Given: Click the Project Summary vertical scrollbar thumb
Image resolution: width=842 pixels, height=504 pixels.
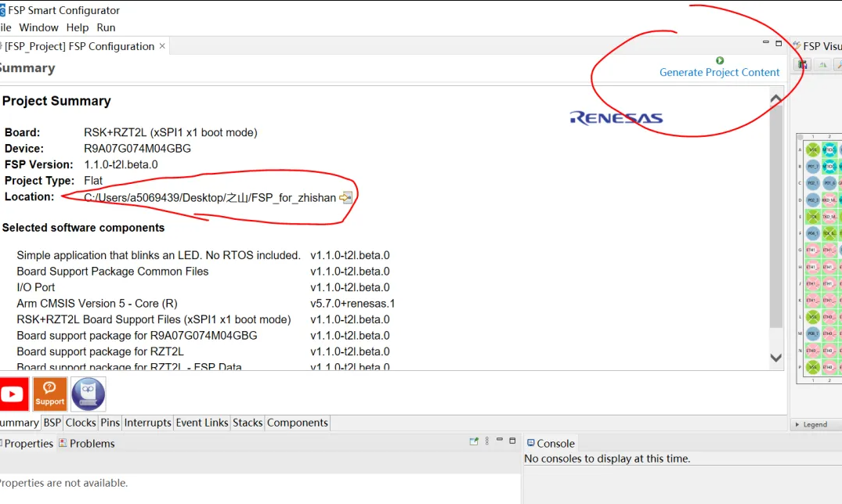Looking at the screenshot, I should click(776, 218).
